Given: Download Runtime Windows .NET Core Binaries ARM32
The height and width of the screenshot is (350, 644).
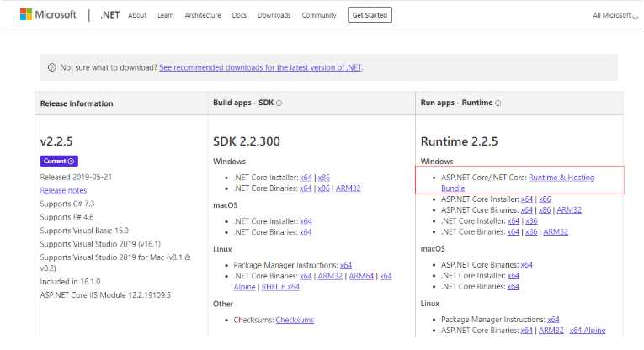Looking at the screenshot, I should point(556,231).
